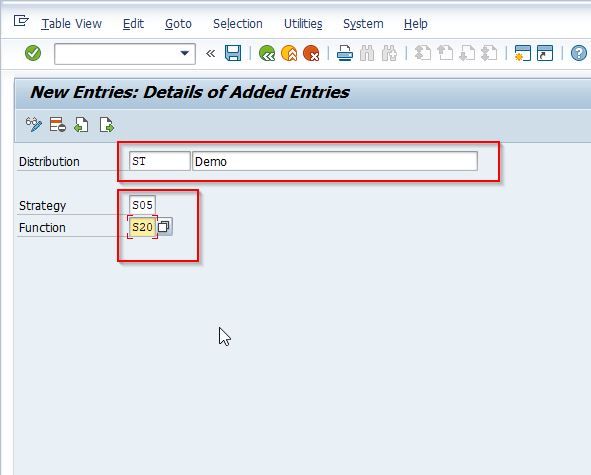591x475 pixels.
Task: Click the green checkmark Enter icon
Action: [33, 53]
